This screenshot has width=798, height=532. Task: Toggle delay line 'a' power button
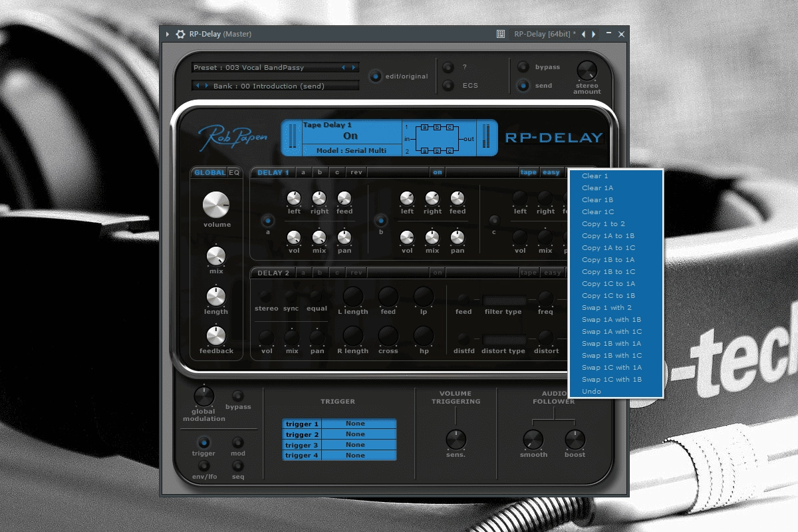coord(268,220)
